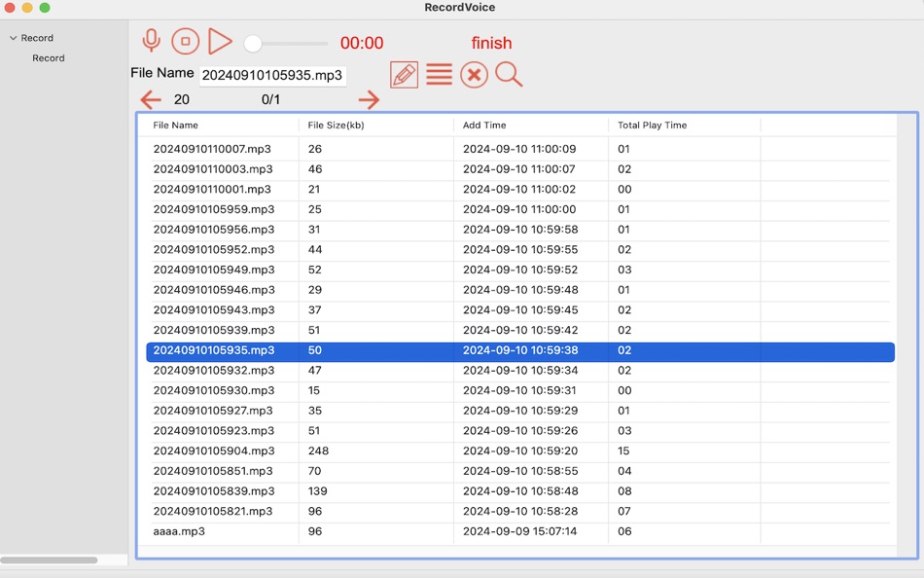924x578 pixels.
Task: Click the File Name text field
Action: (x=273, y=76)
